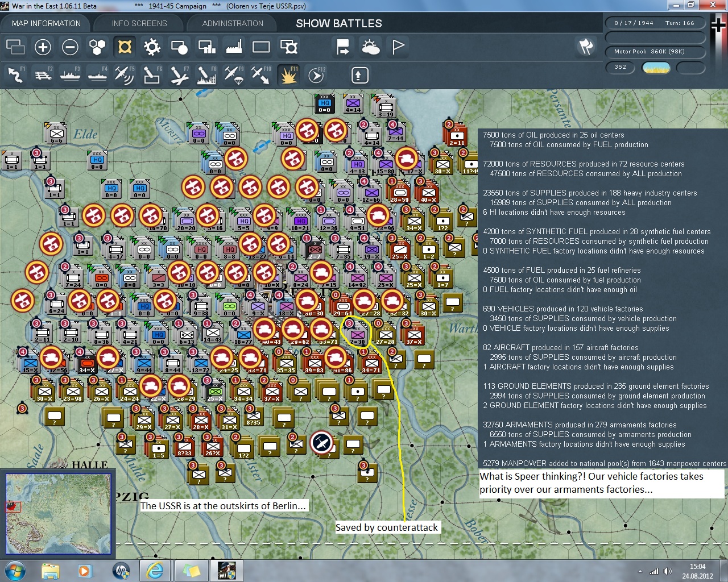The image size is (728, 582).
Task: Select F6 bomb-over-box air mode
Action: (x=152, y=74)
